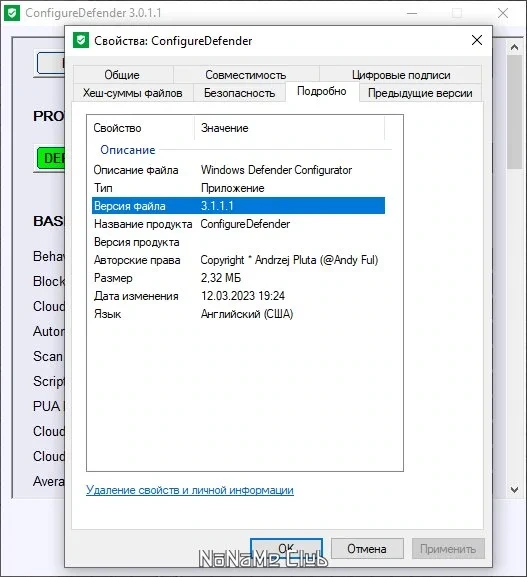Click the 12.03.2023 19:24 date value
Image resolution: width=527 pixels, height=577 pixels.
click(x=243, y=296)
